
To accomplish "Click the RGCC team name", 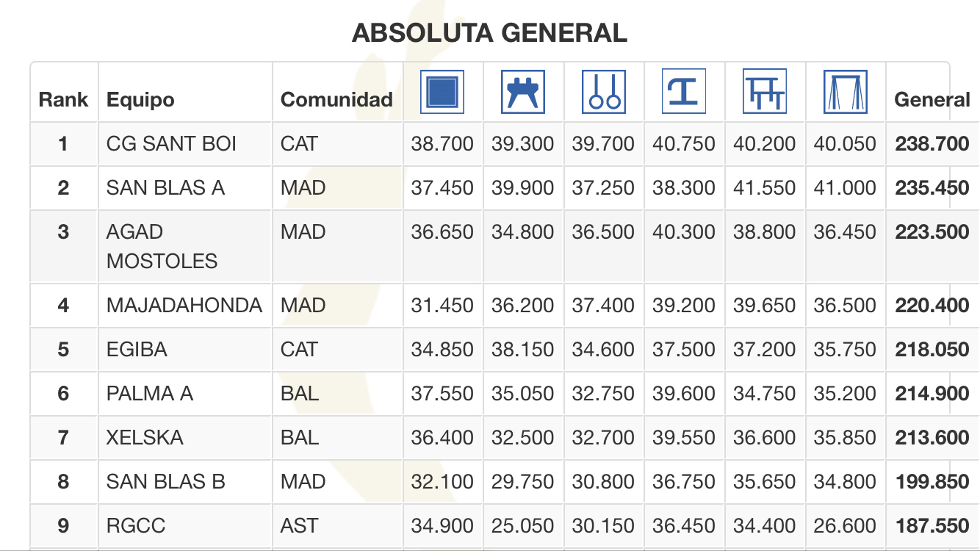I will (136, 526).
